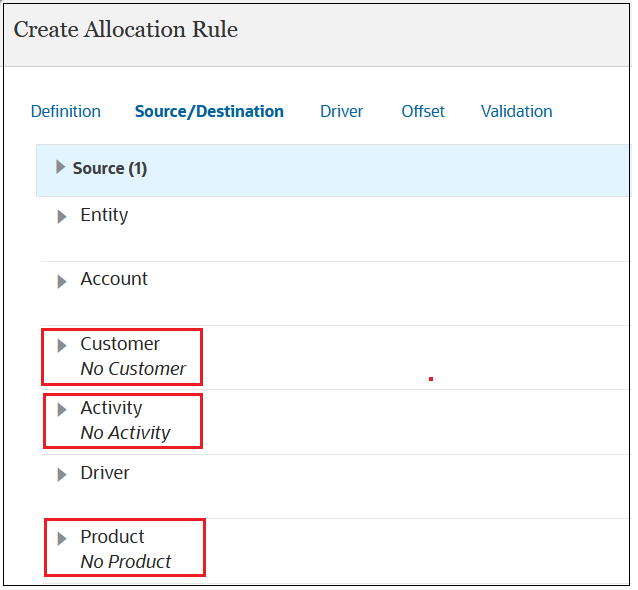Click the "Source (1)" header label
The width and height of the screenshot is (638, 590).
point(110,168)
